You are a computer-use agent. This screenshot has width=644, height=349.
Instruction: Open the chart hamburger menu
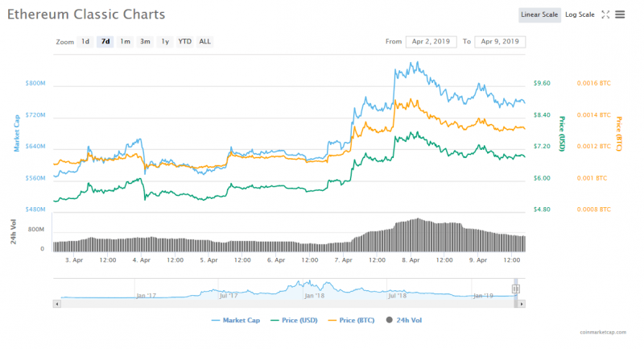click(x=620, y=15)
